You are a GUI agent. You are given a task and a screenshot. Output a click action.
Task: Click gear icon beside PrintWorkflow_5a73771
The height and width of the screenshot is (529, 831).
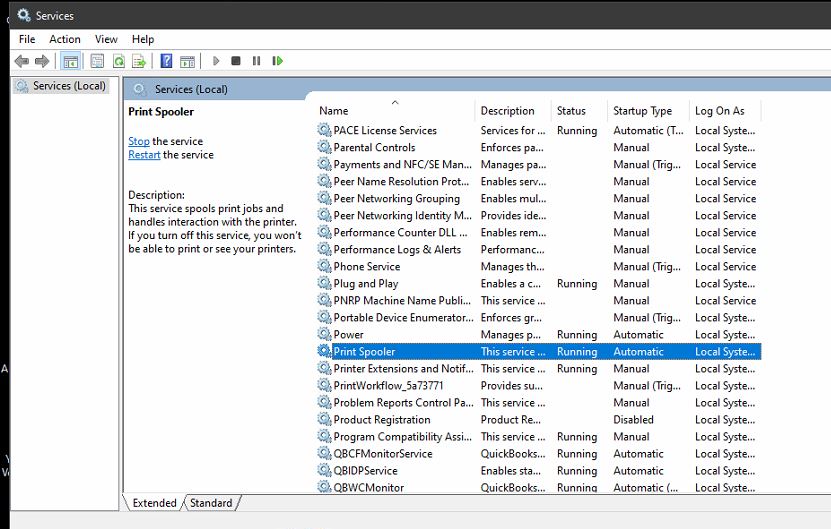click(324, 385)
